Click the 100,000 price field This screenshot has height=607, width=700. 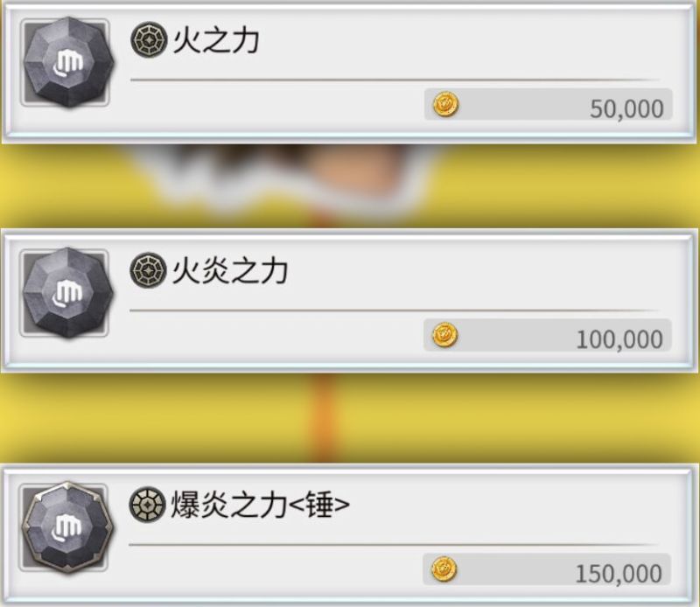(548, 335)
